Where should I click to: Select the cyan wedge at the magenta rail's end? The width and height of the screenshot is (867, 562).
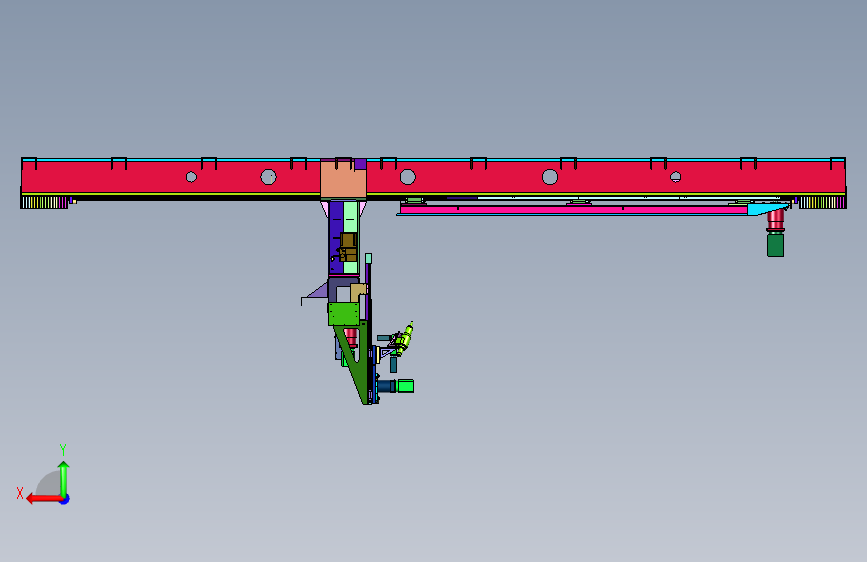click(768, 209)
